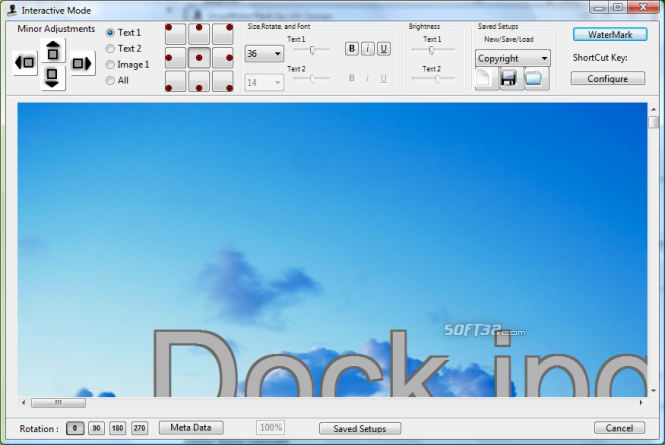Toggle underline for Text 1
This screenshot has width=665, height=445.
(x=384, y=49)
